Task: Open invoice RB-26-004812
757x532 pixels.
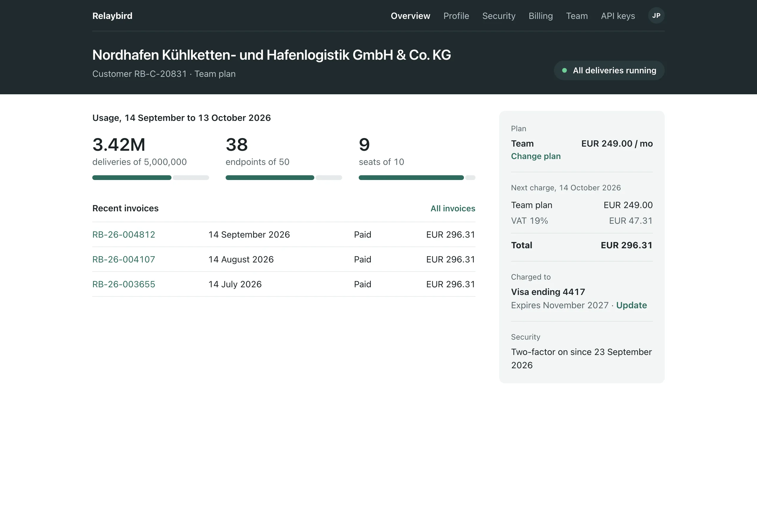Action: click(x=124, y=234)
